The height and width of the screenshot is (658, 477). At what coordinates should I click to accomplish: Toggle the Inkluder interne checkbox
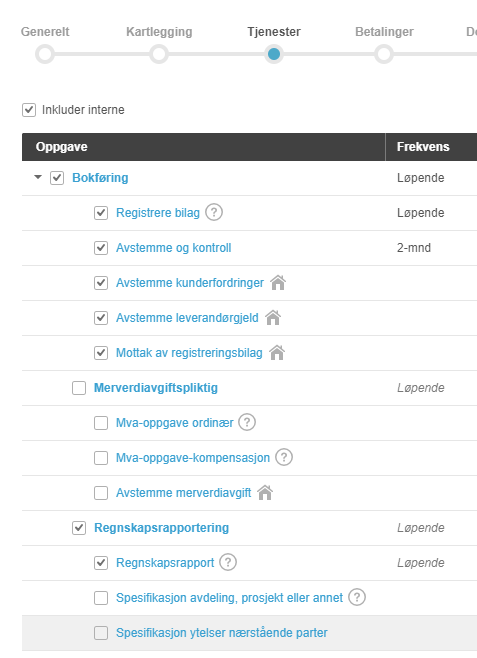click(x=29, y=110)
